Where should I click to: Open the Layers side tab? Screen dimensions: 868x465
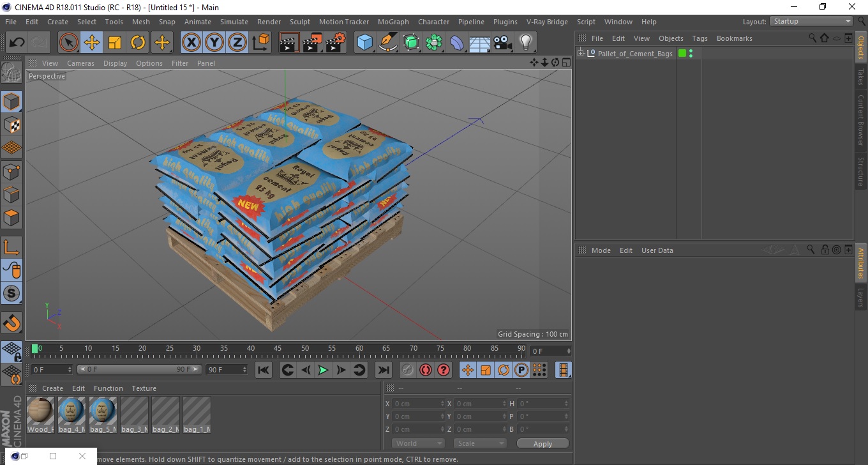click(x=860, y=298)
